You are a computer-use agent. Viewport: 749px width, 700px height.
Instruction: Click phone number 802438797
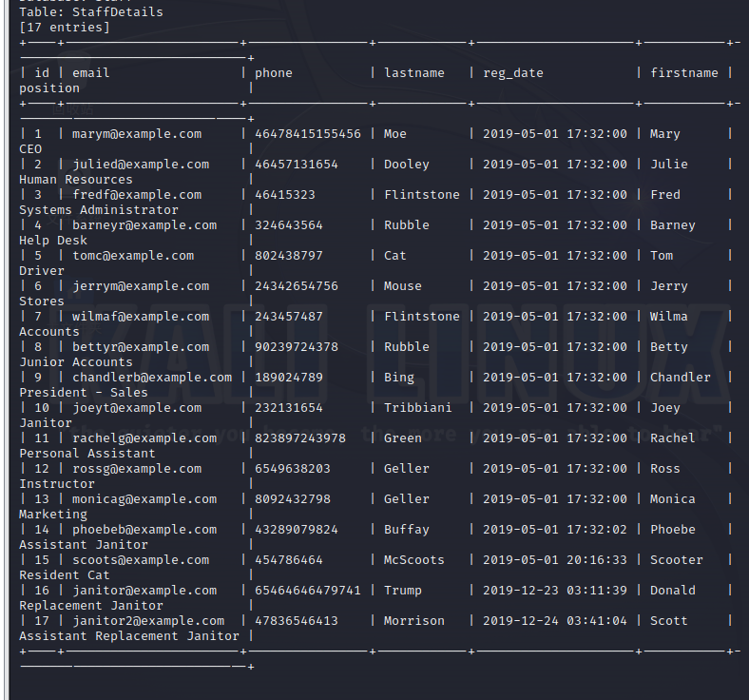click(289, 256)
